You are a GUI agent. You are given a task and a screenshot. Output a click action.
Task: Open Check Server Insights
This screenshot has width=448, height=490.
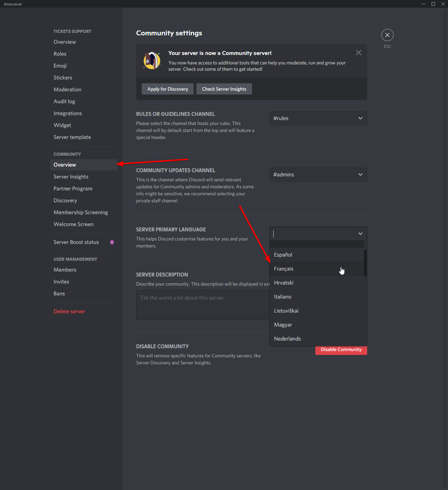click(224, 89)
